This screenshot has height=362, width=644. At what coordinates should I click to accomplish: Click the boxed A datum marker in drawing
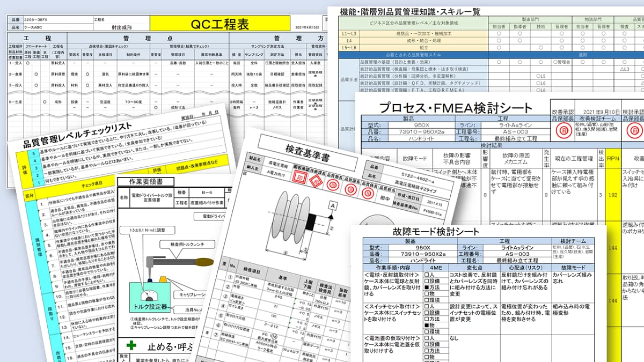[x=333, y=205]
